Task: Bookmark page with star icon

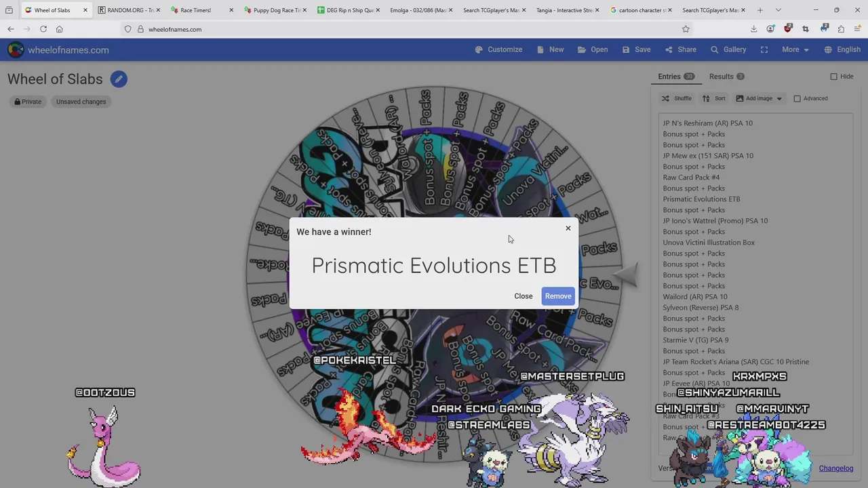Action: click(686, 29)
